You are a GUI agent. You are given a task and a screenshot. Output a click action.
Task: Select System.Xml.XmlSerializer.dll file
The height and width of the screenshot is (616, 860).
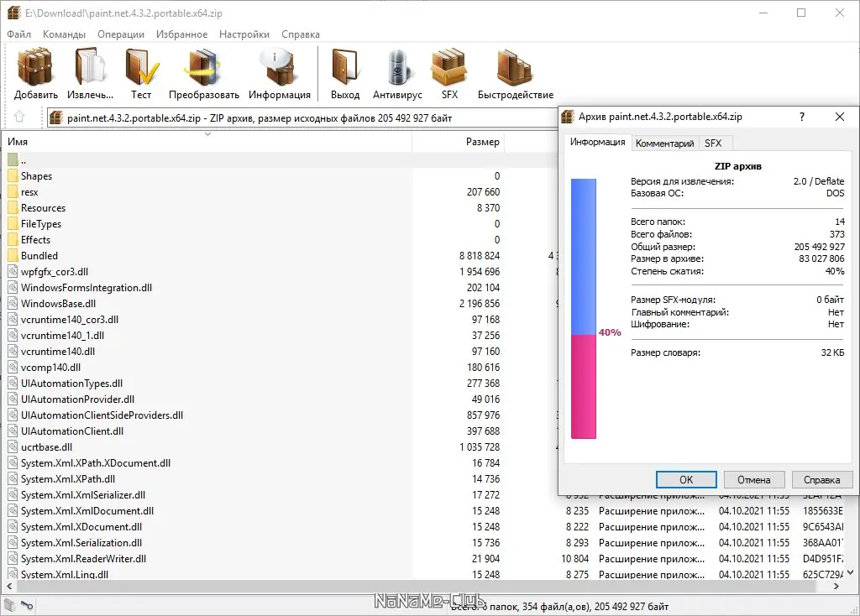(83, 494)
